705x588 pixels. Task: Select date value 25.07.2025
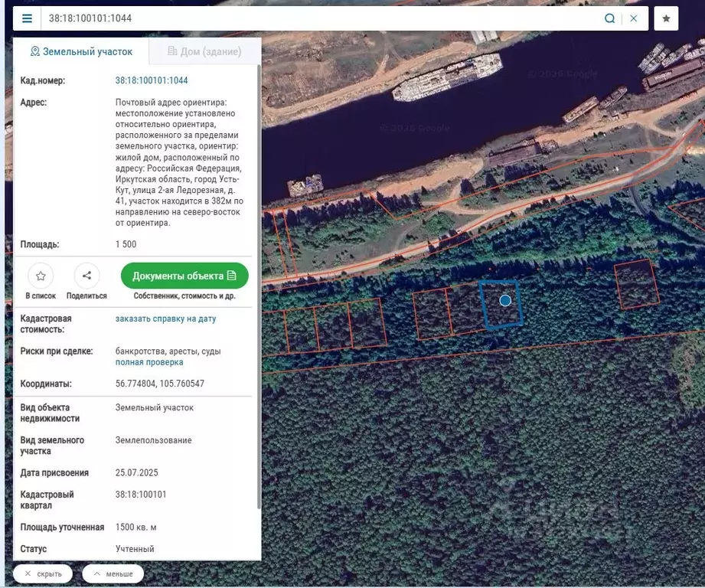coord(137,472)
